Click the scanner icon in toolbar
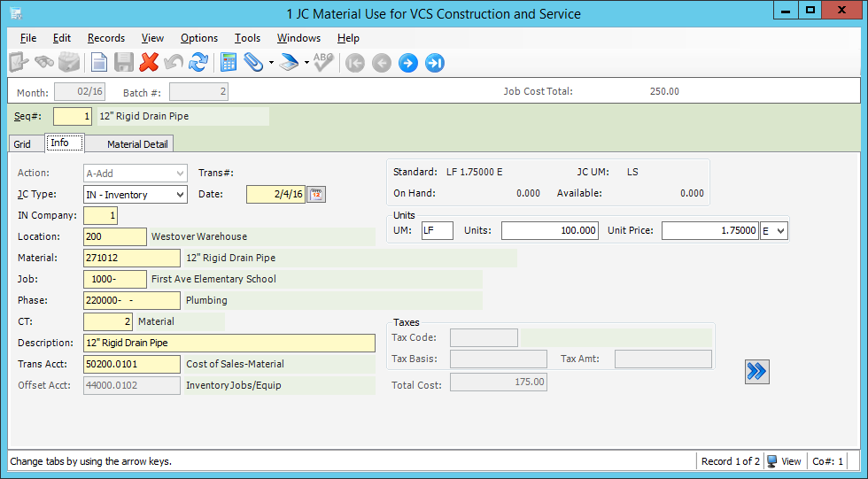 (x=289, y=63)
